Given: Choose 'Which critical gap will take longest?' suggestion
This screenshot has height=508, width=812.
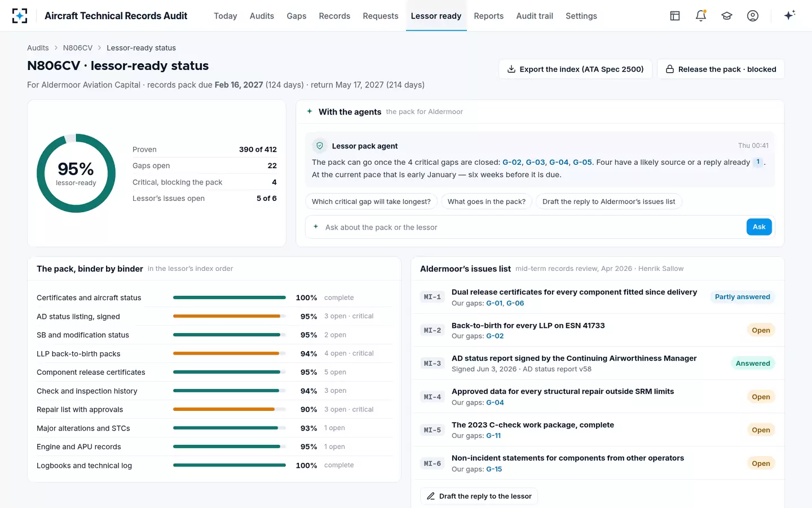Looking at the screenshot, I should click(x=371, y=202).
